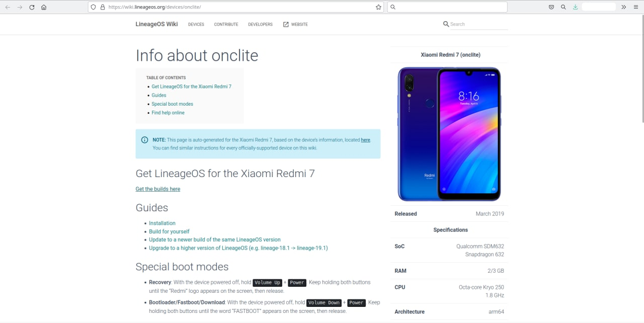Open the Downloads panel

pyautogui.click(x=575, y=8)
